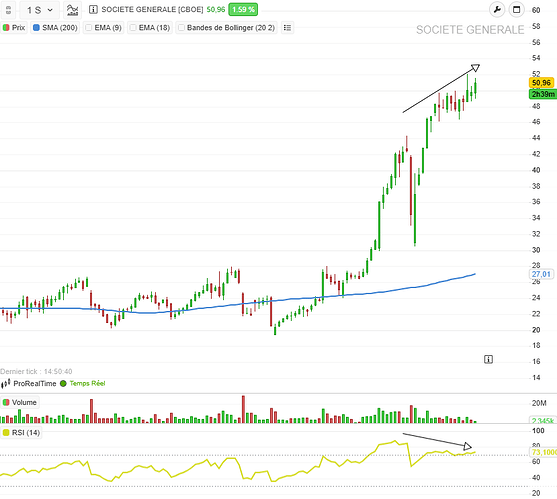
Task: Click the green 1.59 % change badge
Action: tap(243, 10)
